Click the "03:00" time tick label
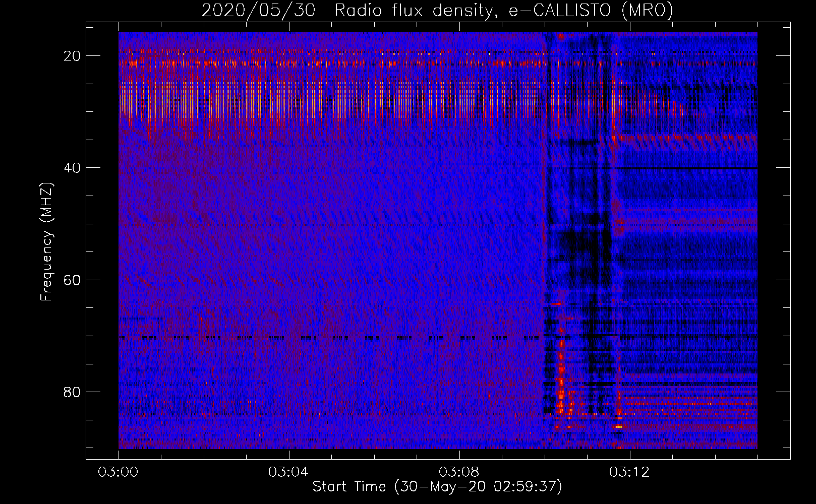Image resolution: width=816 pixels, height=504 pixels. 119,472
